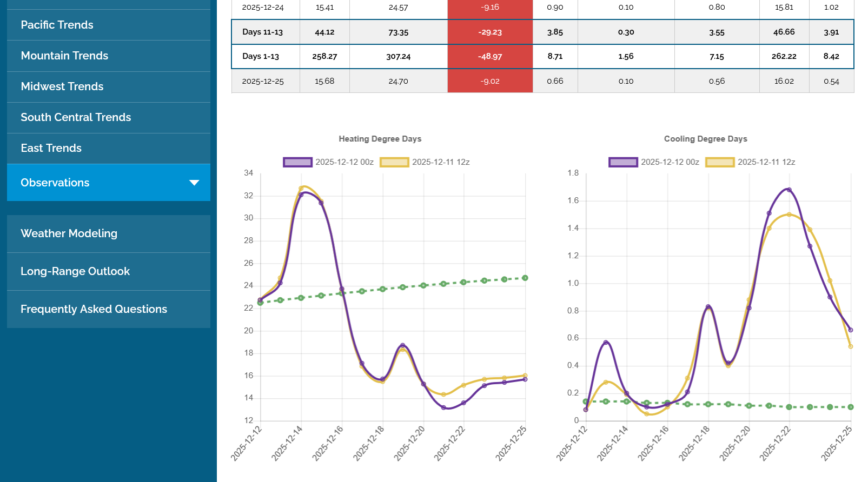Open Mountain Trends page
This screenshot has width=868, height=482.
(64, 56)
